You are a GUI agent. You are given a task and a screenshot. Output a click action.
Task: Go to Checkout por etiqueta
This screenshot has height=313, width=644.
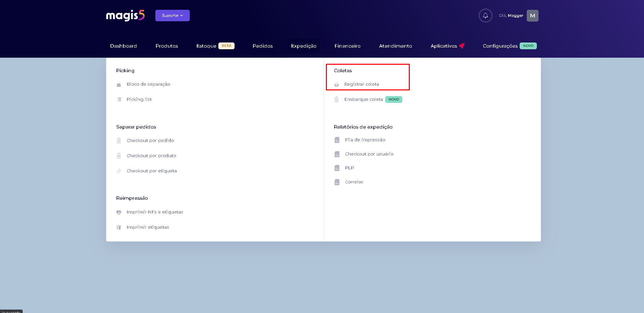pyautogui.click(x=152, y=171)
